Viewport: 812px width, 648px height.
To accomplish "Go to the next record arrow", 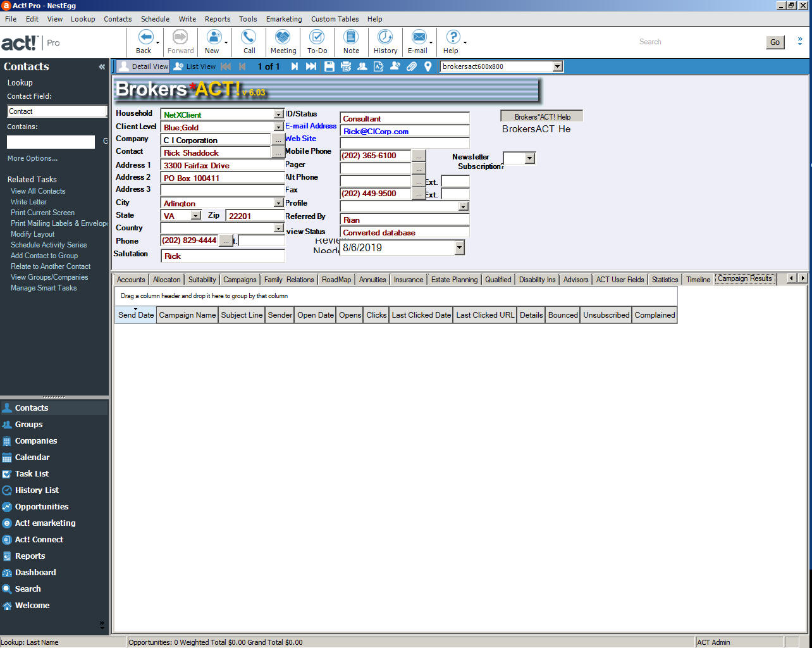I will [x=294, y=66].
